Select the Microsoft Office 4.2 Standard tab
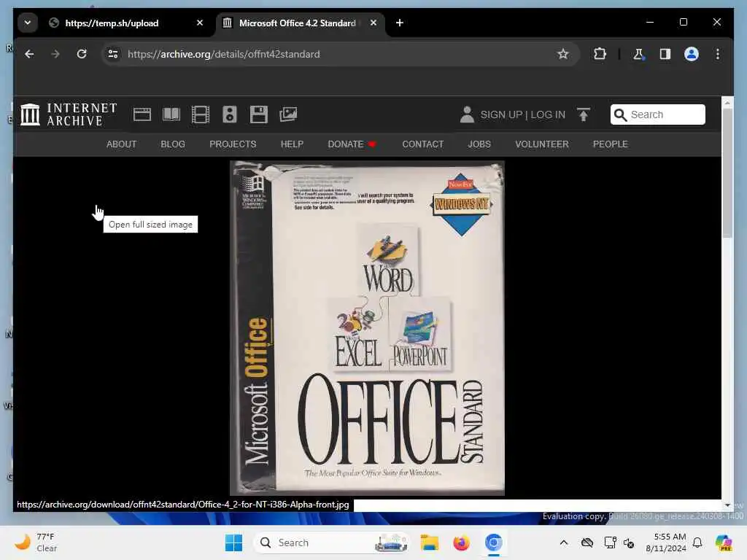The width and height of the screenshot is (747, 560). [x=298, y=23]
